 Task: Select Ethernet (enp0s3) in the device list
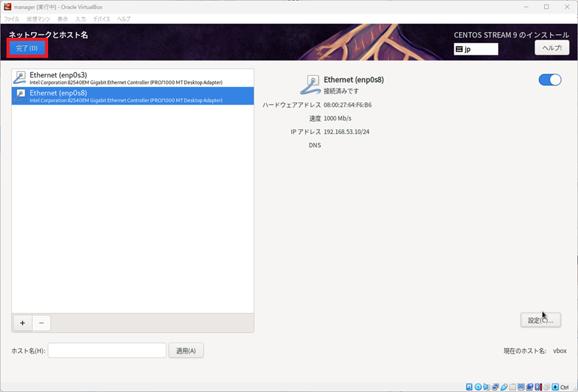pyautogui.click(x=133, y=78)
